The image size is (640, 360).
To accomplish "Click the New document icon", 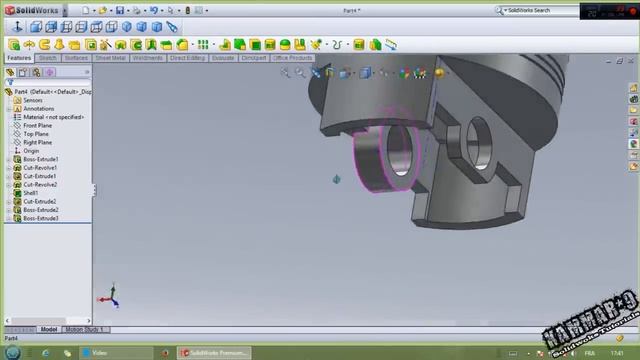I will point(86,10).
